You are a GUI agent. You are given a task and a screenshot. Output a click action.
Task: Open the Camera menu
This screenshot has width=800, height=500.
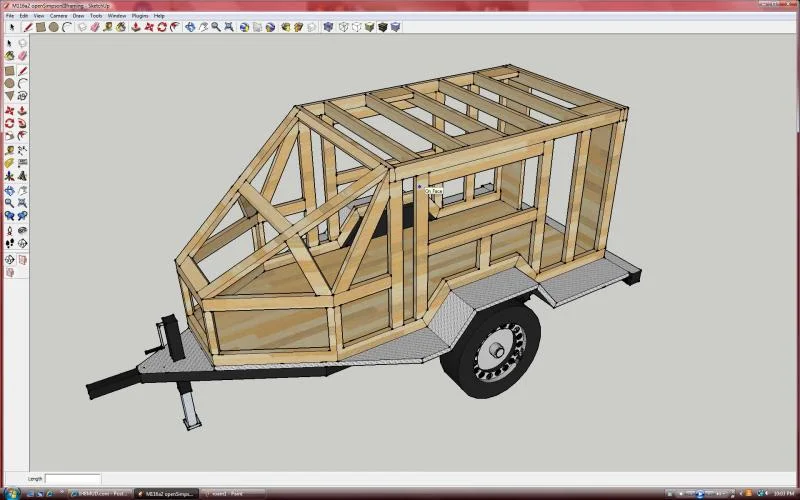coord(58,16)
